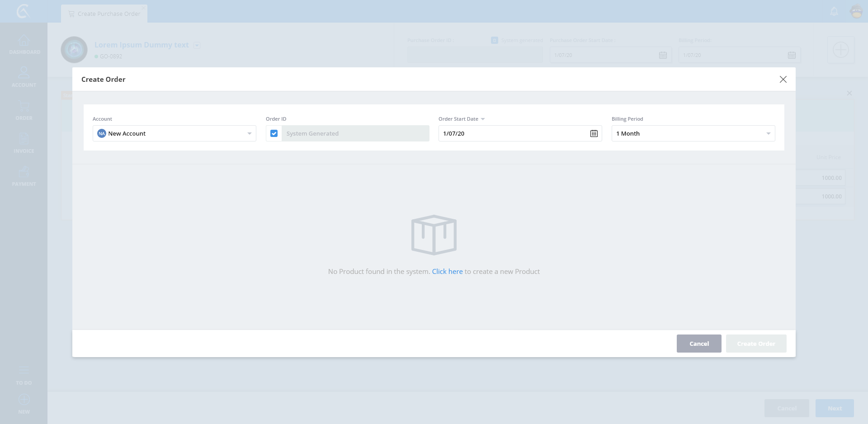
Task: Click the Order Start Date input field
Action: click(x=513, y=133)
